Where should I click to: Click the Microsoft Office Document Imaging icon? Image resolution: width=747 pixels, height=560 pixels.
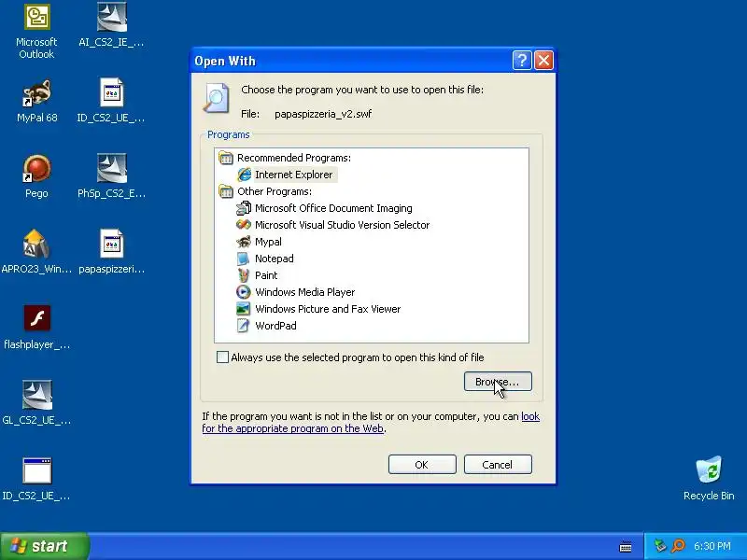tap(244, 208)
